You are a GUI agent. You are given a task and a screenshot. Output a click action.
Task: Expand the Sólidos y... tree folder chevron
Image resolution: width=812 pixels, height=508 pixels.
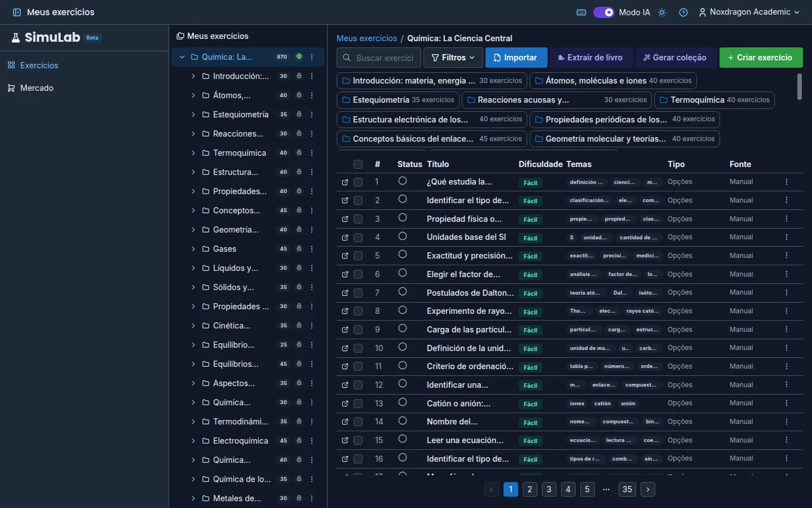(193, 287)
